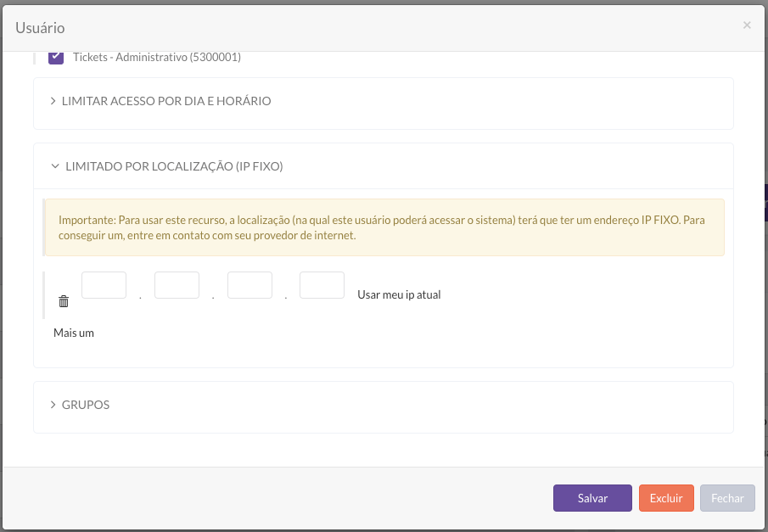The image size is (768, 532).
Task: Click the third IP octet field
Action: (x=249, y=285)
